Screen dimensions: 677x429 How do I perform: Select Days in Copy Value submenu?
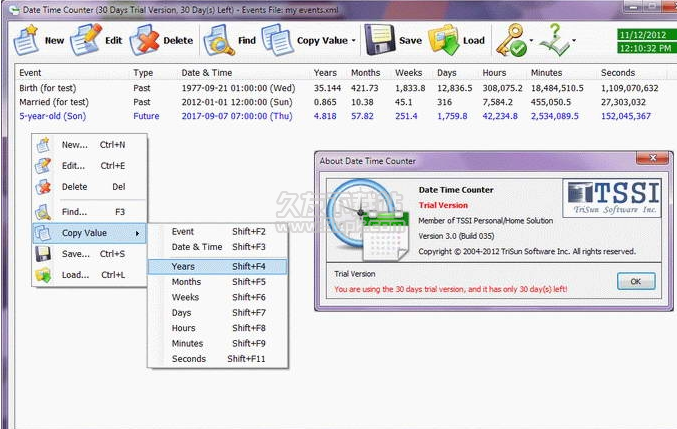tap(218, 313)
